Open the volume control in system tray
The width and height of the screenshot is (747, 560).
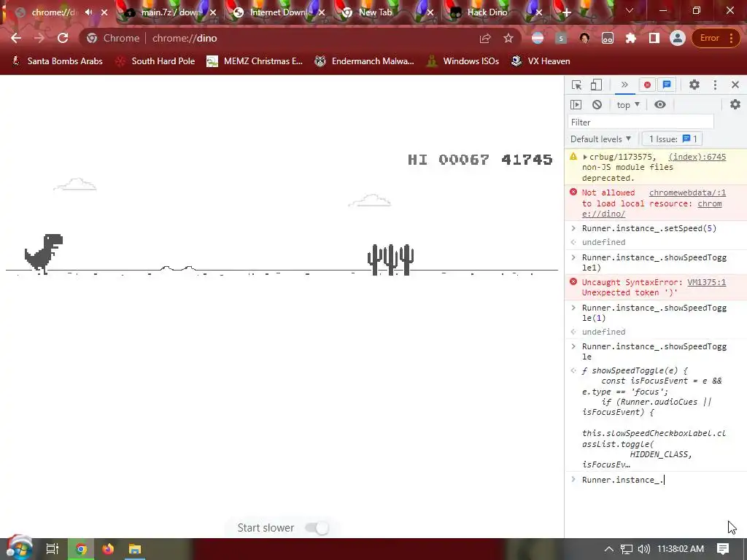[643, 549]
